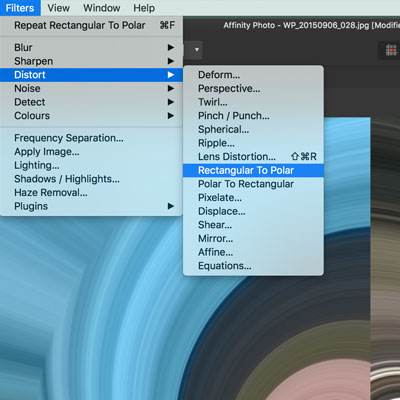Image resolution: width=400 pixels, height=400 pixels.
Task: Select the Spherical filter
Action: click(253, 129)
